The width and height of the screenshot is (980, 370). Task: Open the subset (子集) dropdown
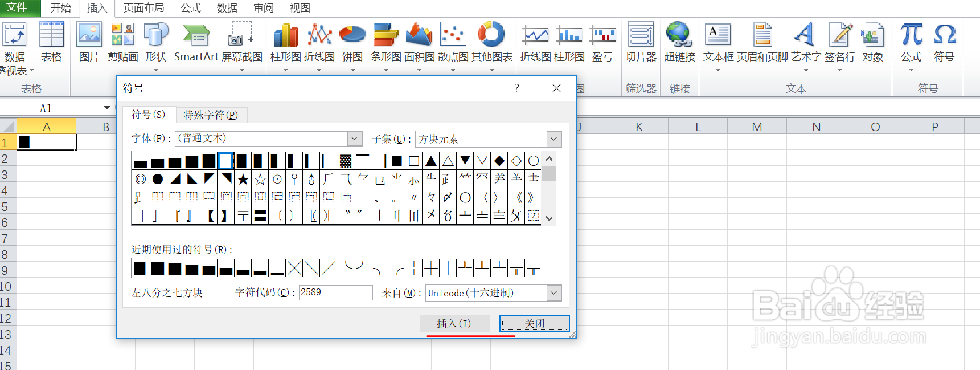554,139
